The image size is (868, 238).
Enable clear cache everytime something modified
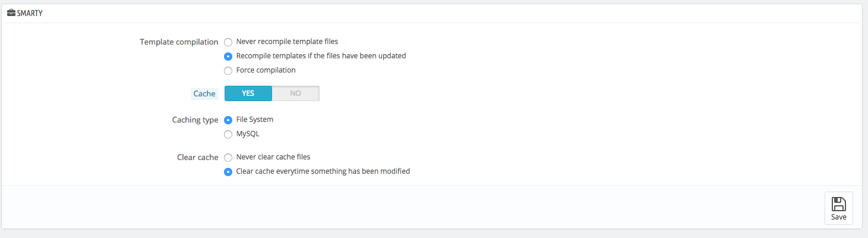click(x=228, y=172)
